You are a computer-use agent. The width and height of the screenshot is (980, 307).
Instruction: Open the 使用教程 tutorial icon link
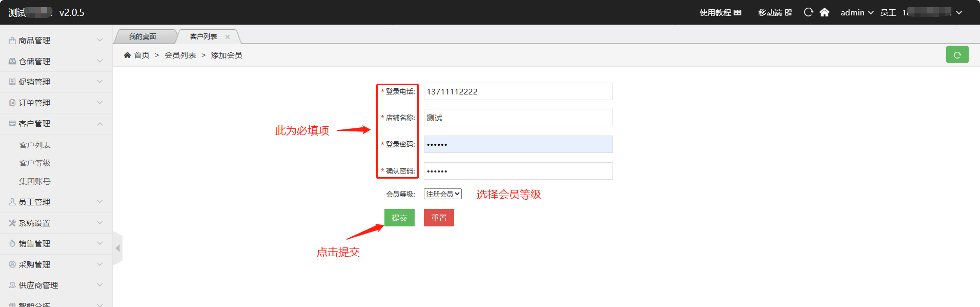pyautogui.click(x=738, y=12)
